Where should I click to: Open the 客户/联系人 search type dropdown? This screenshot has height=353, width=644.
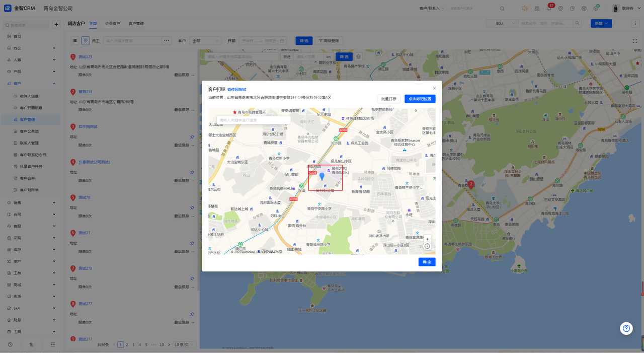point(431,9)
